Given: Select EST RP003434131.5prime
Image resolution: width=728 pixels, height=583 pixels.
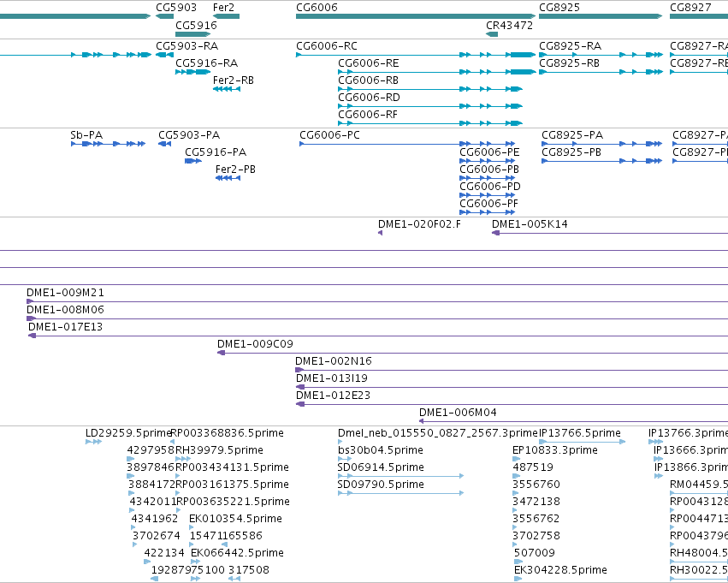Looking at the screenshot, I should coord(178,477).
